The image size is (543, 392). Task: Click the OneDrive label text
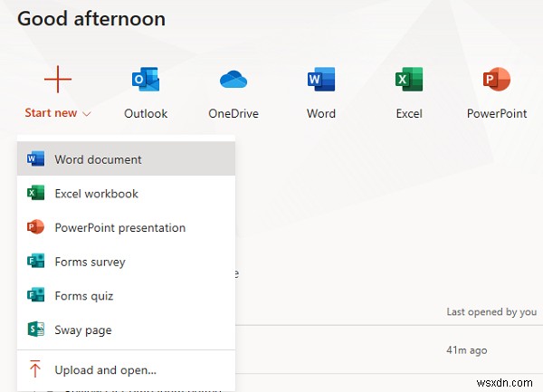(233, 113)
